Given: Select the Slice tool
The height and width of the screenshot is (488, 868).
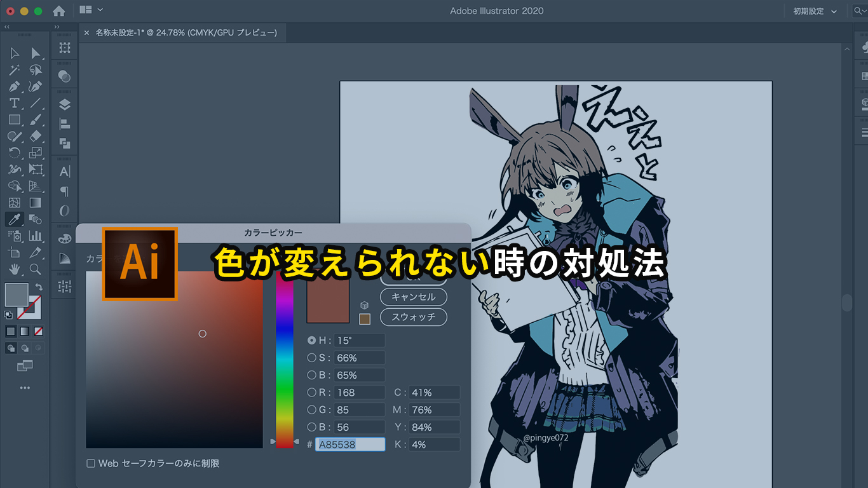Looking at the screenshot, I should (x=36, y=252).
